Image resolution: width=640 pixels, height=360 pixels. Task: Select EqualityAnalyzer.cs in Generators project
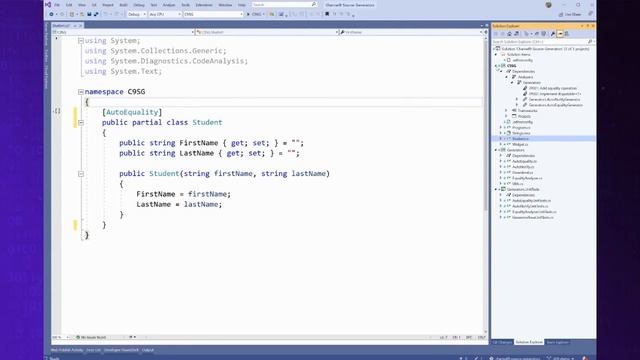click(527, 178)
